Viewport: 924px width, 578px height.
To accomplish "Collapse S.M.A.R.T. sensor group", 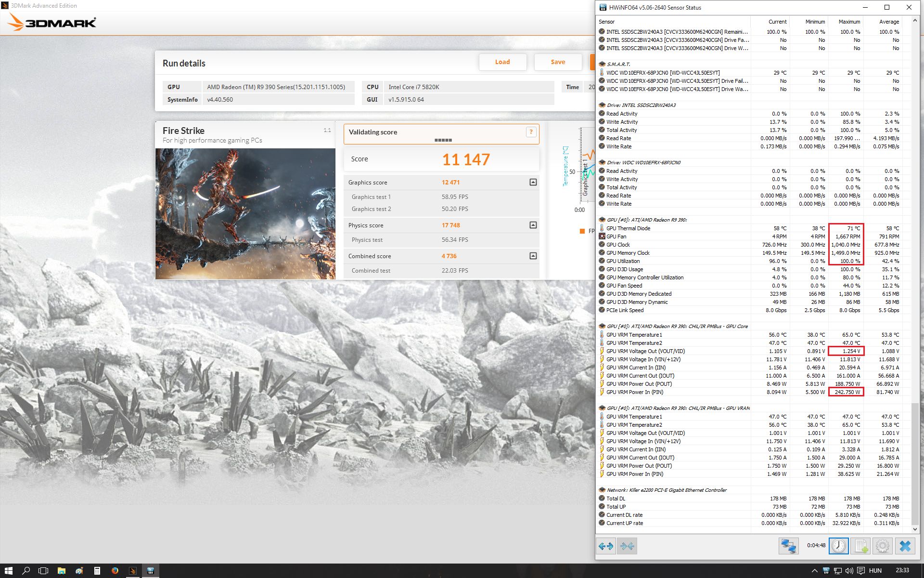I will tap(602, 64).
